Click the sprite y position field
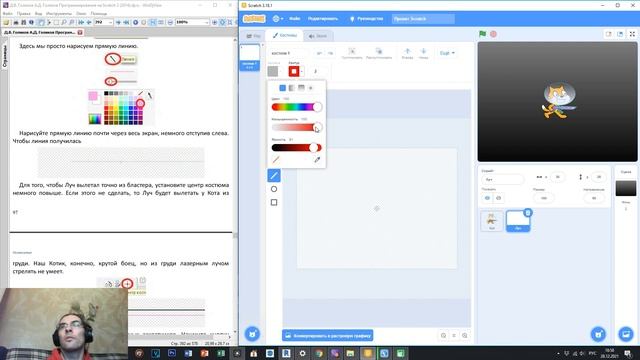This screenshot has height=360, width=640. click(x=598, y=177)
